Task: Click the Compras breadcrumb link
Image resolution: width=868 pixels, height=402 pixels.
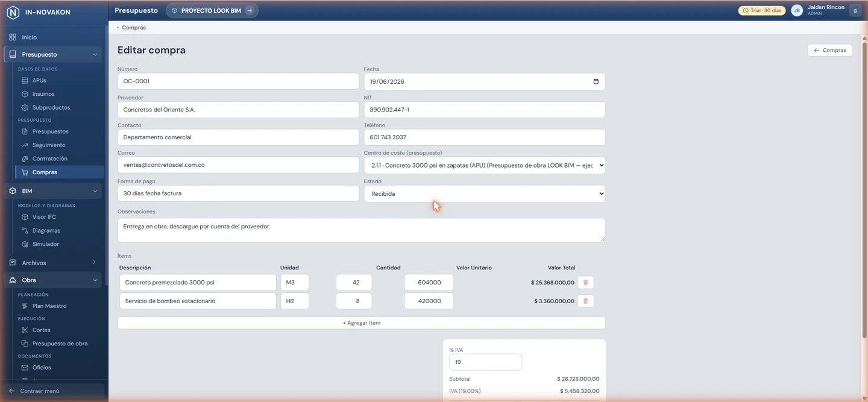Action: point(134,28)
